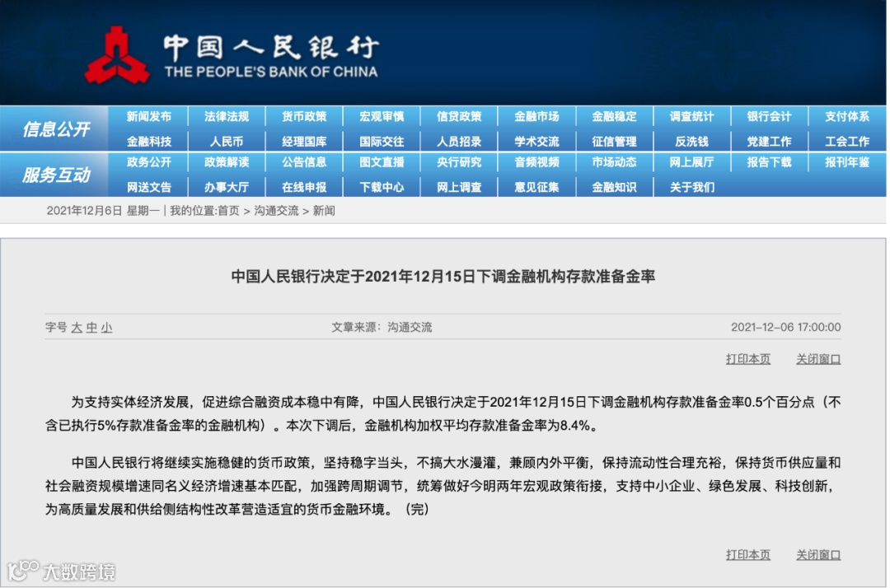Go to 网上展厅 page
890x588 pixels.
(x=691, y=162)
